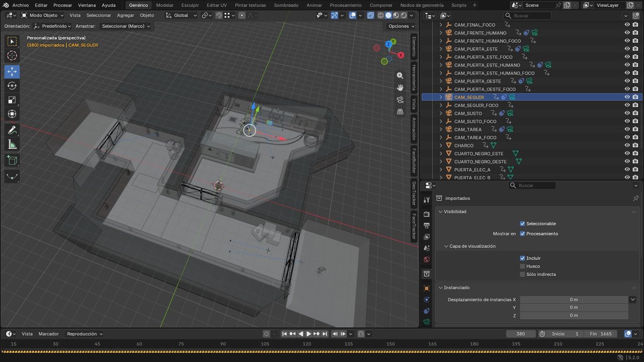
Task: Switch perspective/orthographic grid icon
Action: pos(400,112)
